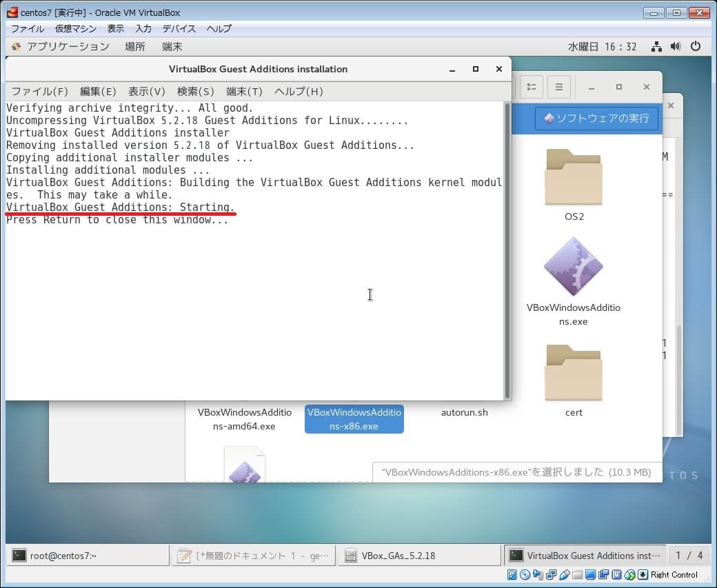Open the VirtualBox 仮想マシン menu
This screenshot has height=588, width=717.
[x=76, y=29]
